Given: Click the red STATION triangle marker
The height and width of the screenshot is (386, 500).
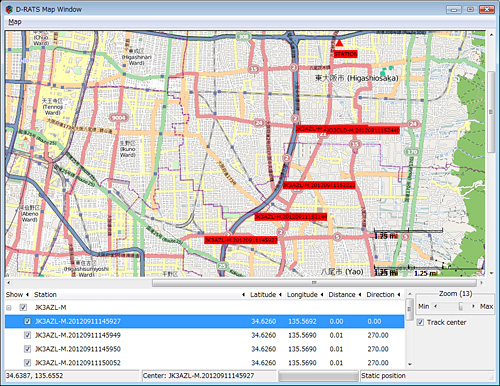Looking at the screenshot, I should click(x=339, y=43).
